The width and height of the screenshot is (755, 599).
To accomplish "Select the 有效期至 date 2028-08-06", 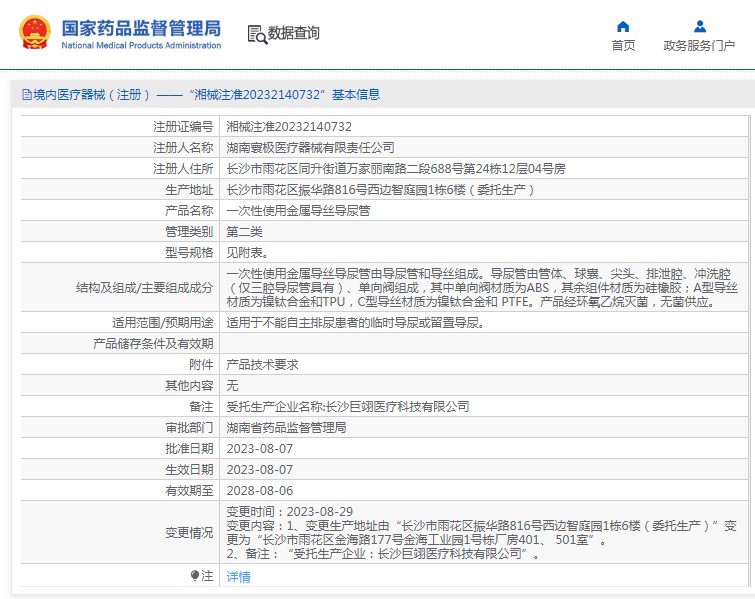I will point(259,491).
